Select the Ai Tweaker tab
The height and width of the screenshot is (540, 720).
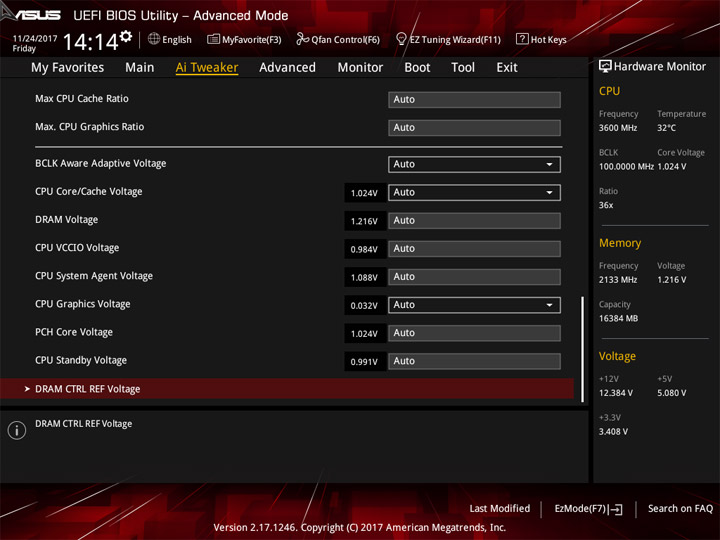click(207, 68)
